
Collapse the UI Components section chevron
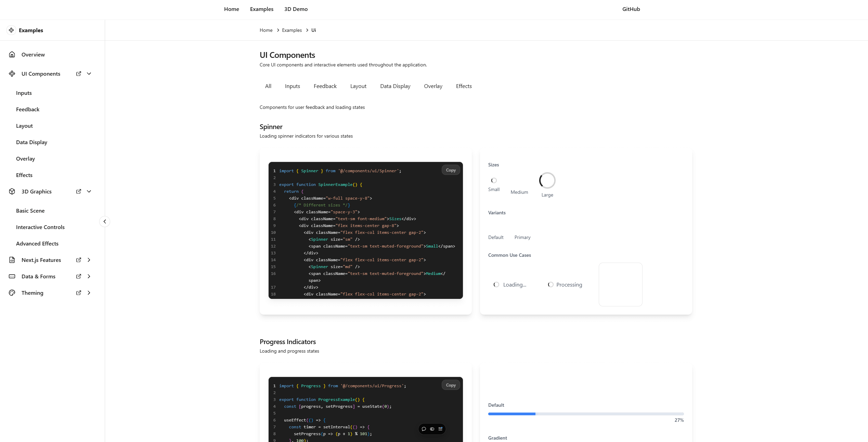[x=89, y=74]
